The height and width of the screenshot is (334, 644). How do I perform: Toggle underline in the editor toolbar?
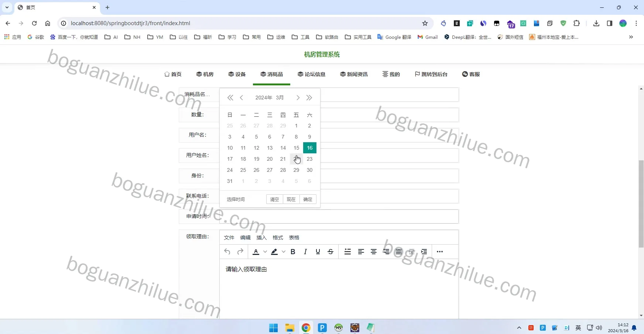318,252
